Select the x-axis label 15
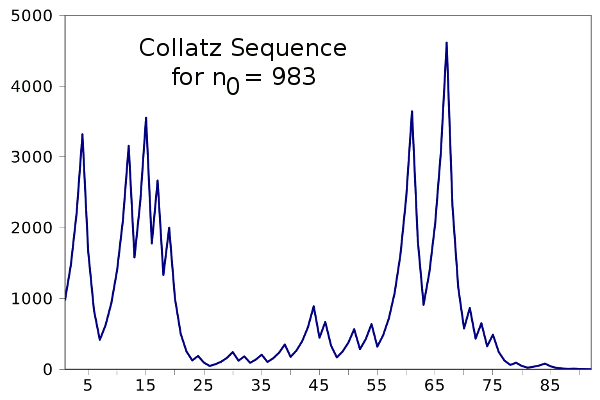This screenshot has width=600, height=400. 145,385
